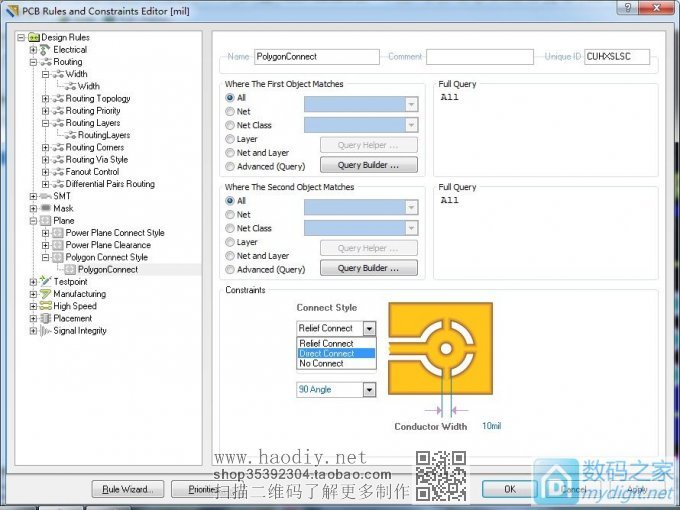Click the Testpoint category icon

click(x=45, y=282)
